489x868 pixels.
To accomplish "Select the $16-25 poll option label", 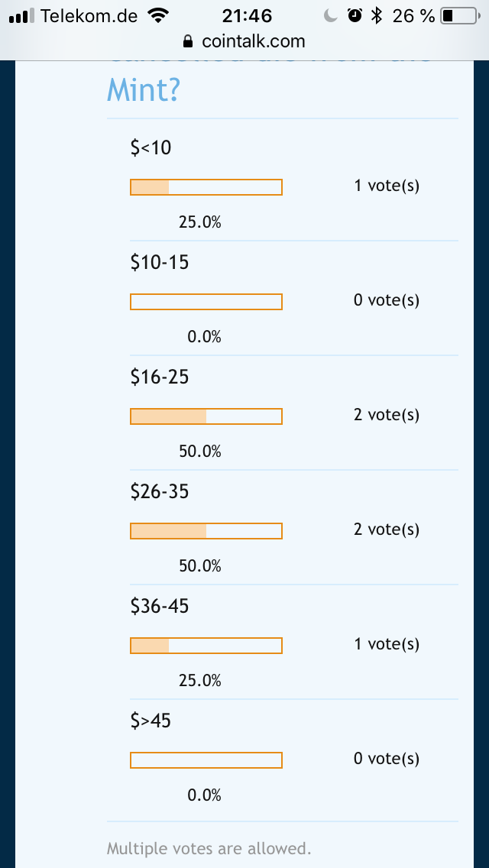I will tap(159, 377).
